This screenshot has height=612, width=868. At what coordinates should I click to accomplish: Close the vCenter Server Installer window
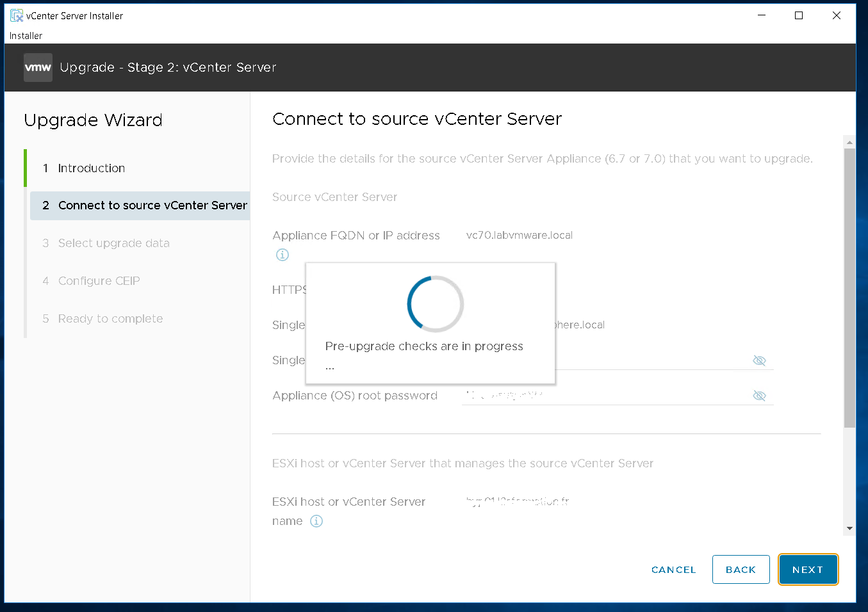point(837,15)
